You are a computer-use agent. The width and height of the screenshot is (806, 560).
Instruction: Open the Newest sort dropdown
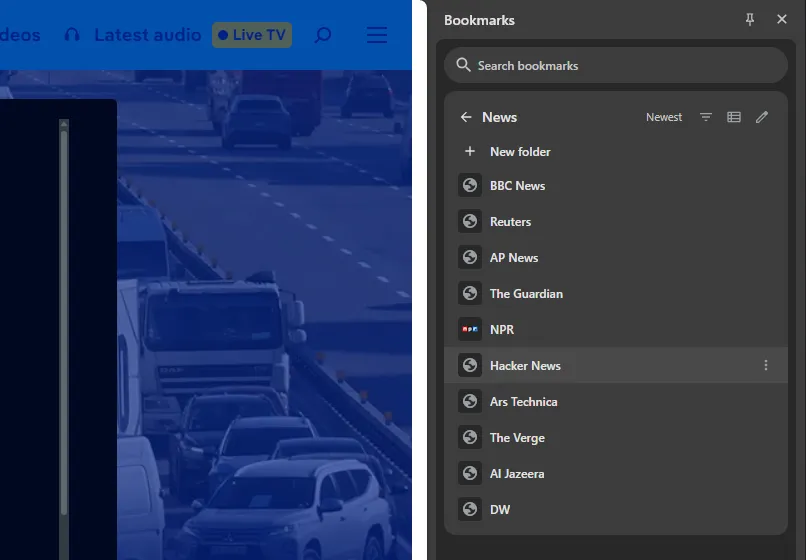(664, 117)
